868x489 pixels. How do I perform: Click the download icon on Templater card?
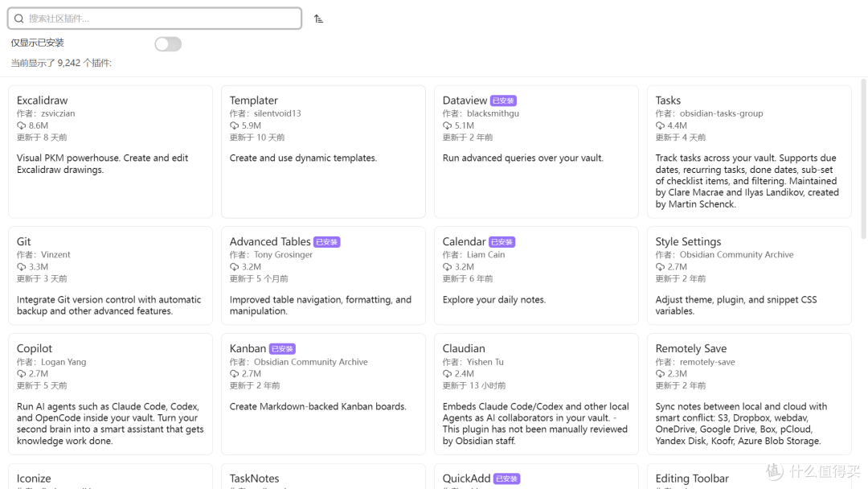234,125
